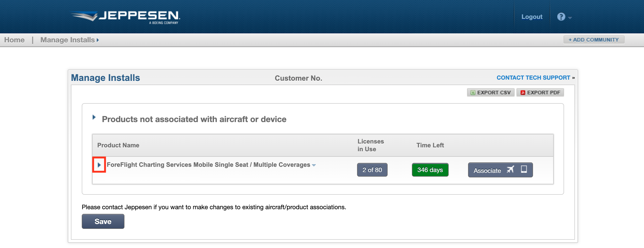Click the Associate button label
The width and height of the screenshot is (644, 248).
[x=487, y=170]
